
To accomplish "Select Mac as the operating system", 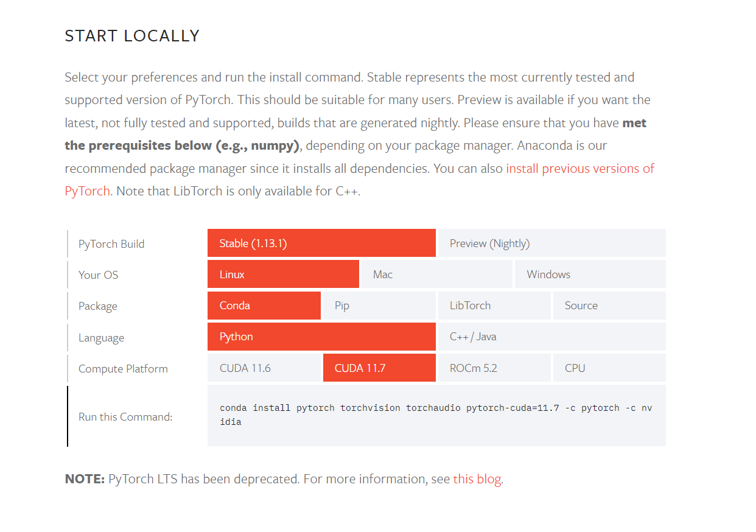I will (436, 275).
